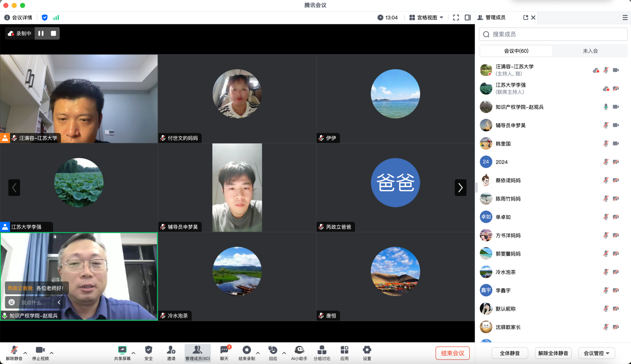Switch to the 未入会 tab

coord(590,51)
